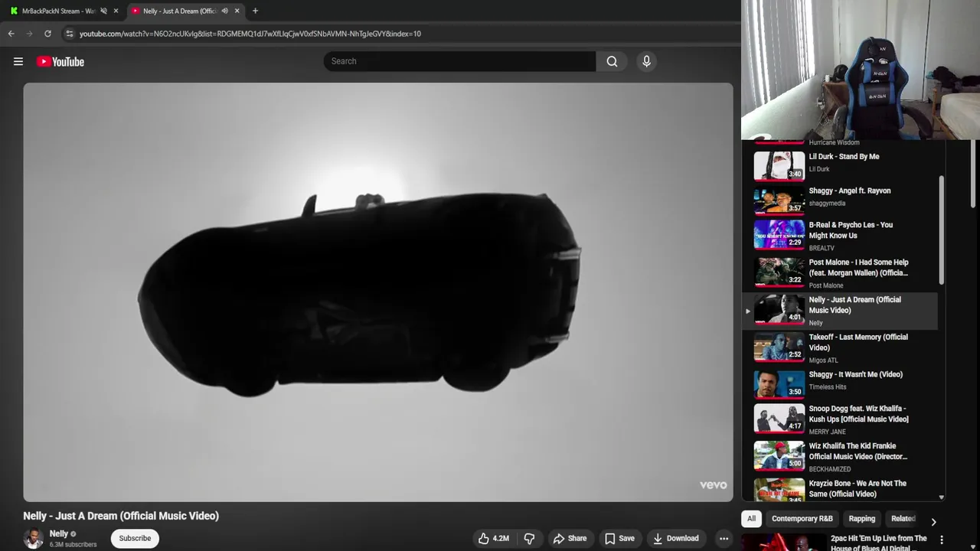Click 'BREALTV' channel name

coord(822,248)
